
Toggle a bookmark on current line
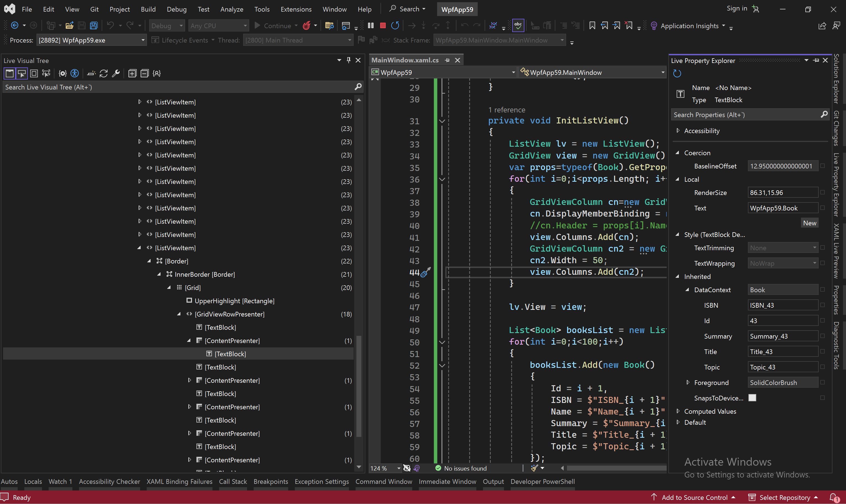pos(592,25)
